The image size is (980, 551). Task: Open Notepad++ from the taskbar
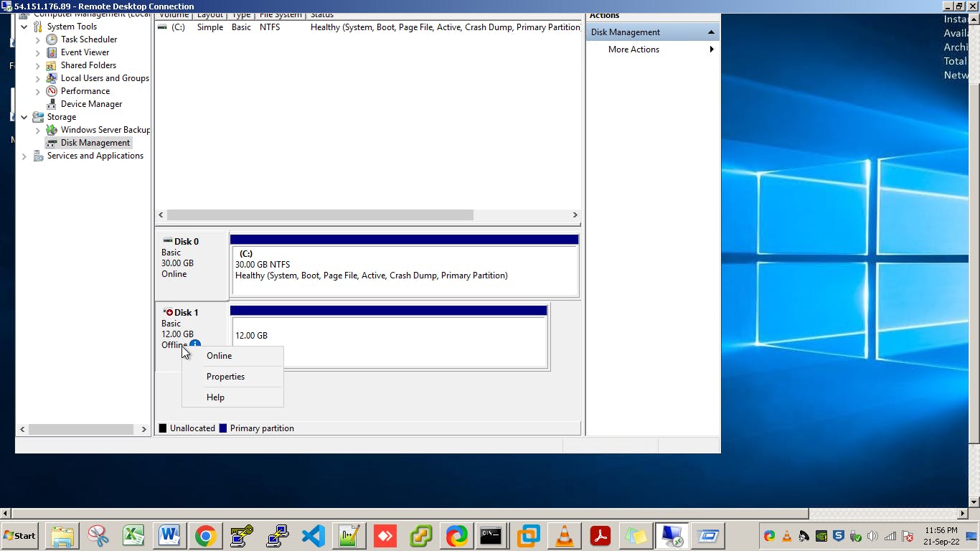tap(349, 536)
